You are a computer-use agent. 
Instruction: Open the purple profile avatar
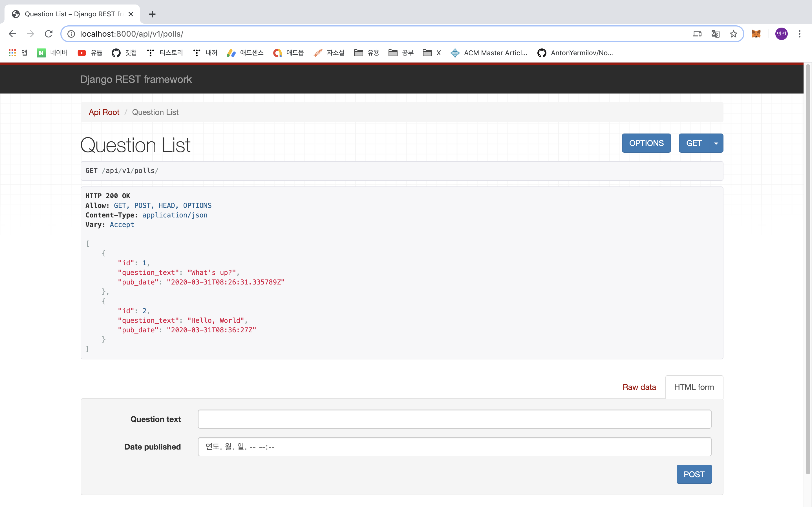(782, 34)
